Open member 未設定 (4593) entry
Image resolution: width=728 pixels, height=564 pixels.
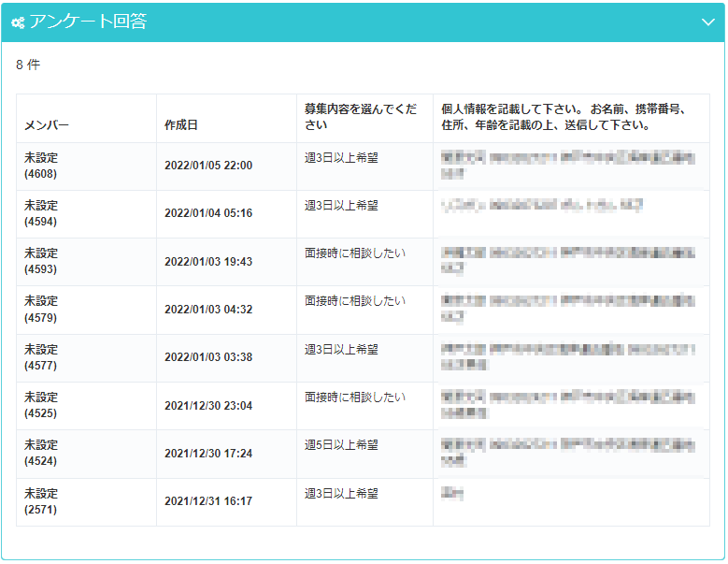(x=41, y=261)
